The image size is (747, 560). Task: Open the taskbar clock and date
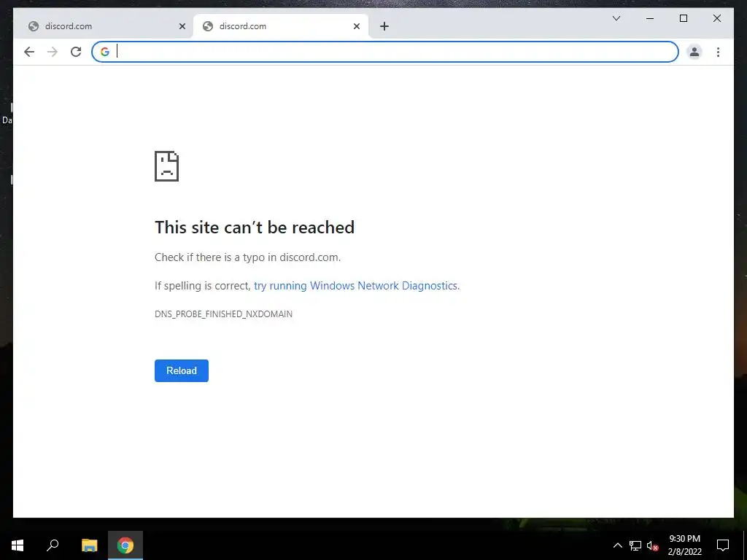[x=684, y=545]
